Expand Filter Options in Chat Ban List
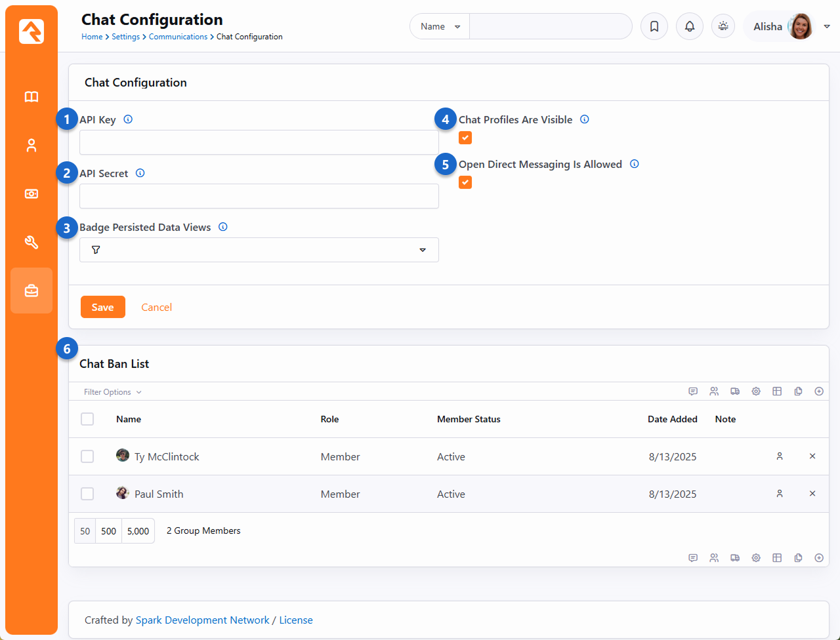This screenshot has height=640, width=840. click(x=112, y=392)
